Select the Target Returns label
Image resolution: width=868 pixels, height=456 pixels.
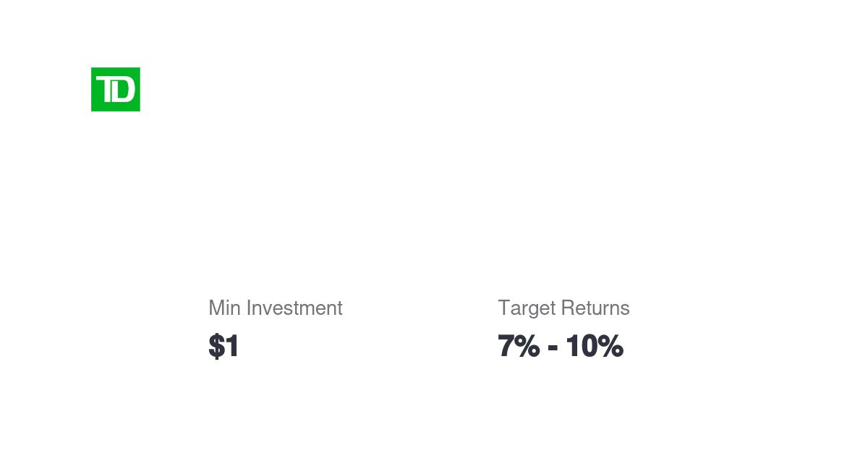pyautogui.click(x=563, y=308)
